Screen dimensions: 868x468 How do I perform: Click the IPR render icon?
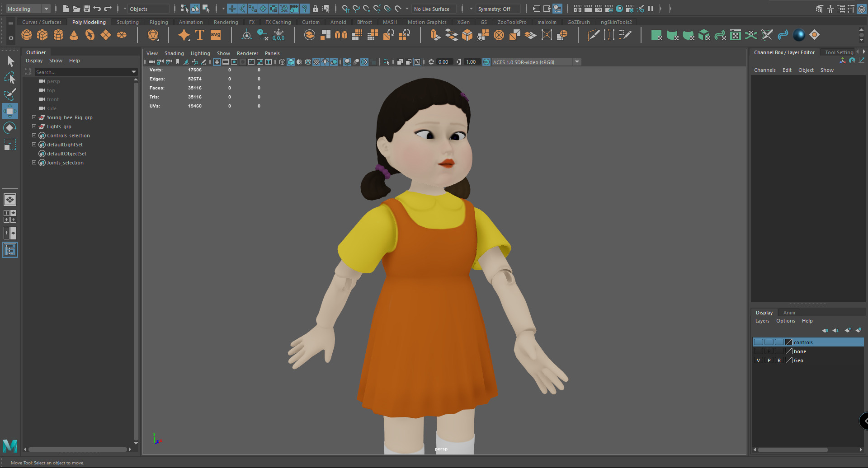(599, 9)
